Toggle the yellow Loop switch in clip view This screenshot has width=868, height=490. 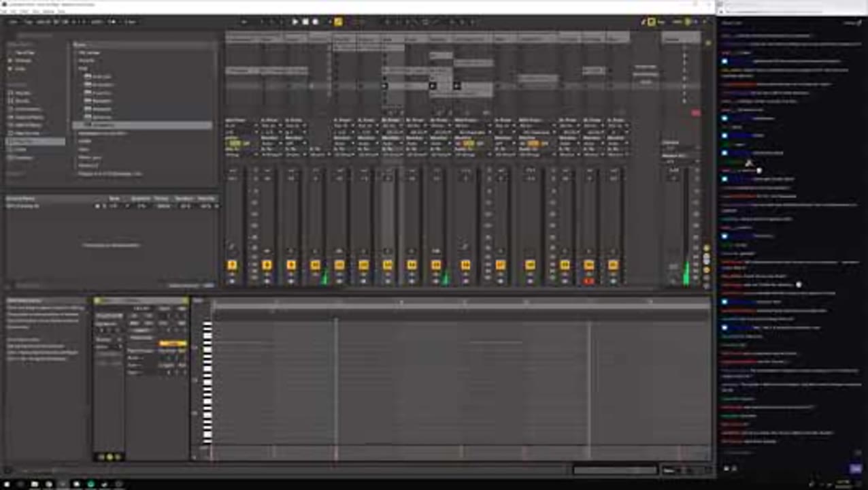pos(173,344)
